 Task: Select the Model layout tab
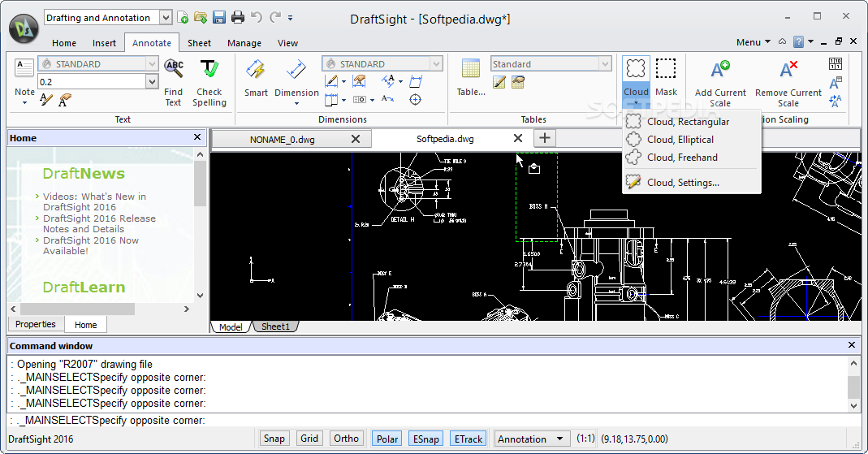point(231,327)
